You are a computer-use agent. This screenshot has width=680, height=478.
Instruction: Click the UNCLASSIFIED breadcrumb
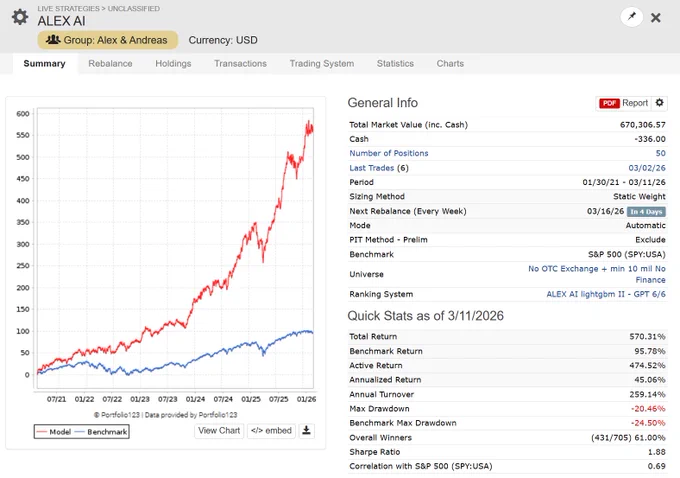tap(134, 8)
